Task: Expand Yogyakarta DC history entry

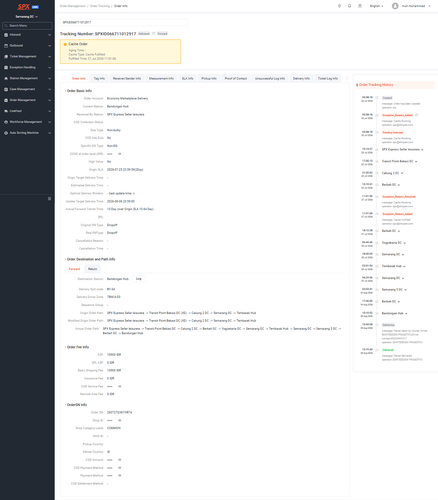Action: click(404, 243)
